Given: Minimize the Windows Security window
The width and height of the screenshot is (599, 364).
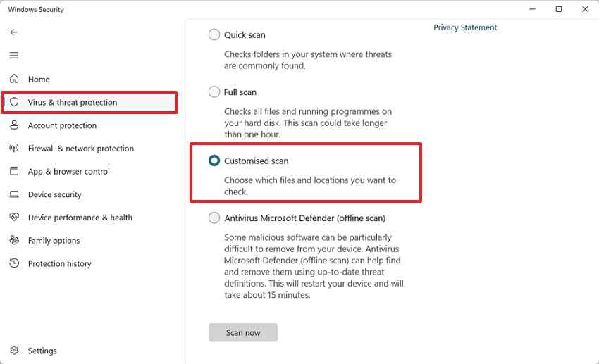Looking at the screenshot, I should 532,9.
